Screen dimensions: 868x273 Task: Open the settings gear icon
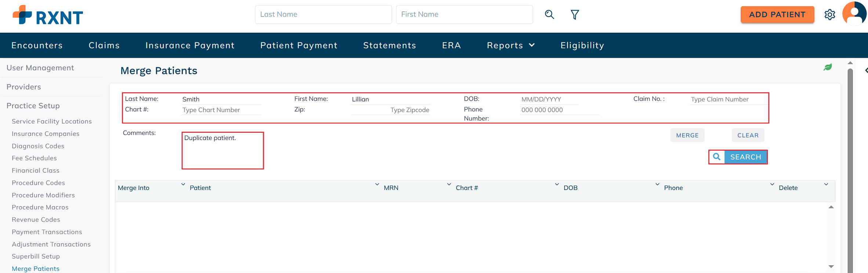(x=829, y=15)
